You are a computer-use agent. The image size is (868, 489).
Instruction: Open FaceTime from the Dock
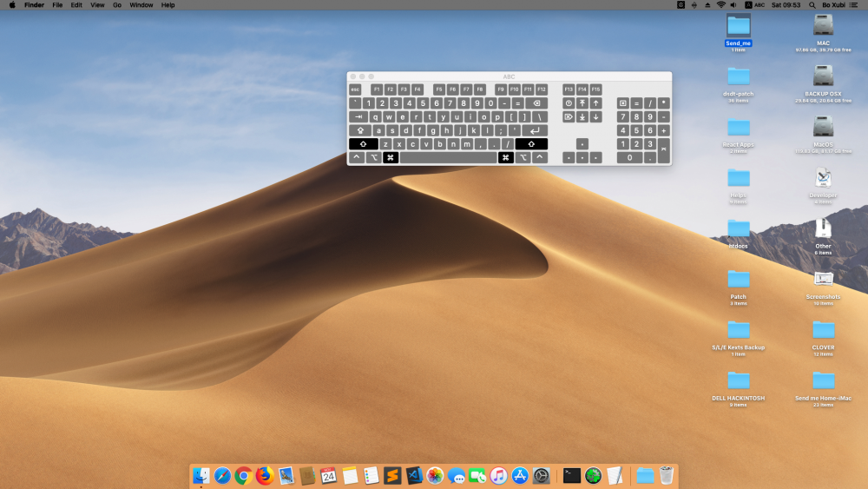pos(477,476)
